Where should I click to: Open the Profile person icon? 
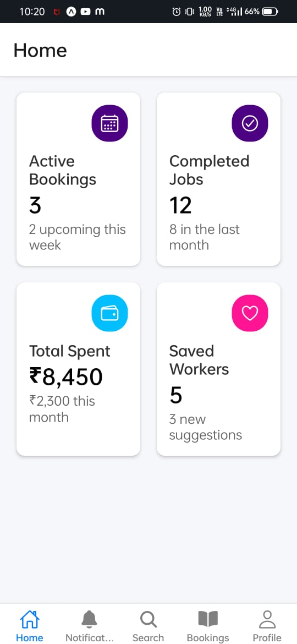pos(267,619)
